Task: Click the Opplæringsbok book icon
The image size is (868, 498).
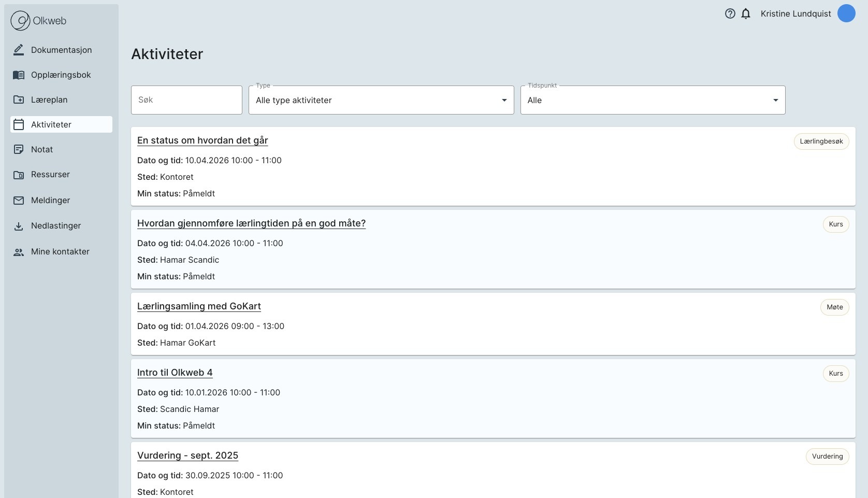Action: click(19, 75)
